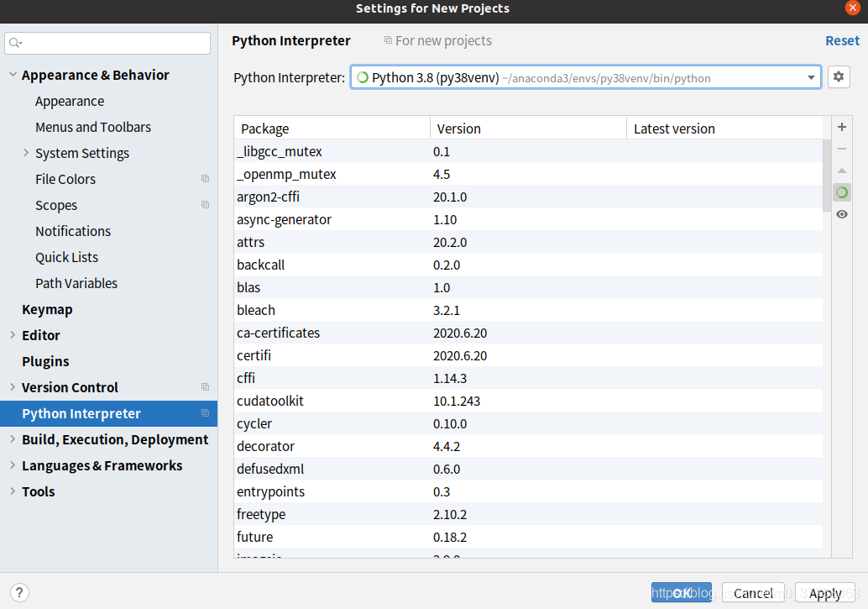Select Keymap in the settings tree

(x=47, y=309)
